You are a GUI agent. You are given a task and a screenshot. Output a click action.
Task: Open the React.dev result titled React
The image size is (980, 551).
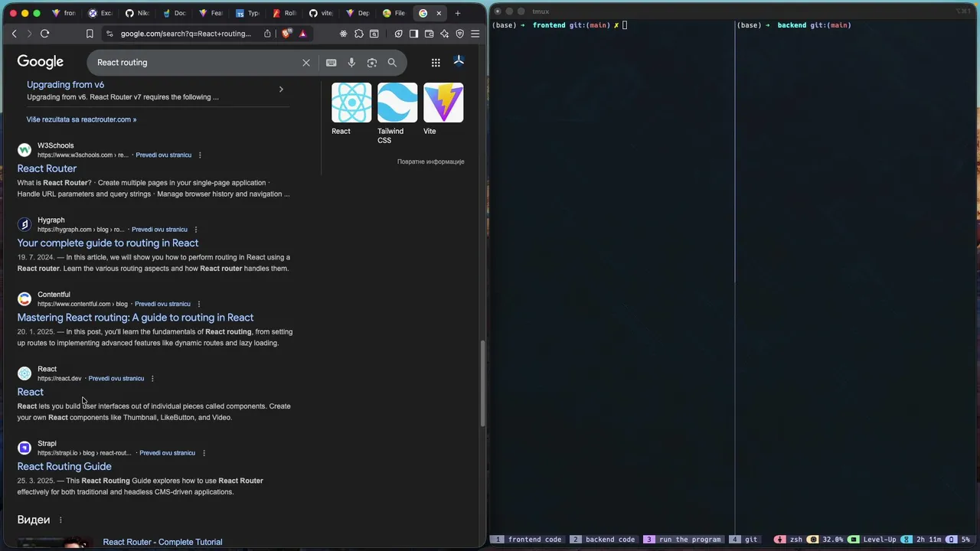click(31, 392)
